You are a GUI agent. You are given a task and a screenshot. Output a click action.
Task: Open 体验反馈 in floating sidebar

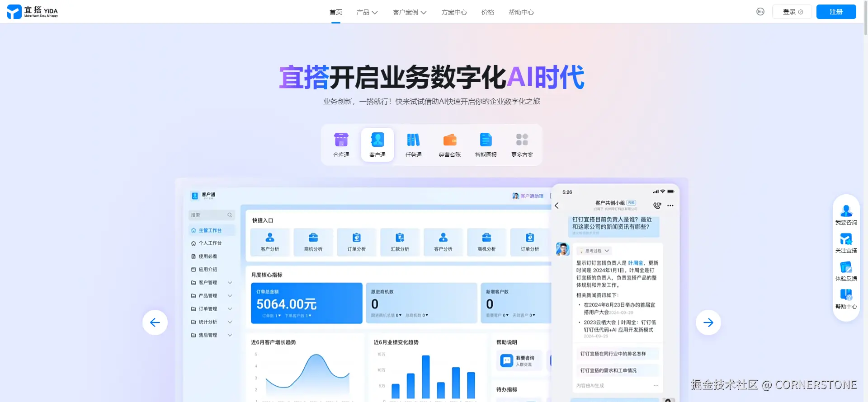click(846, 271)
